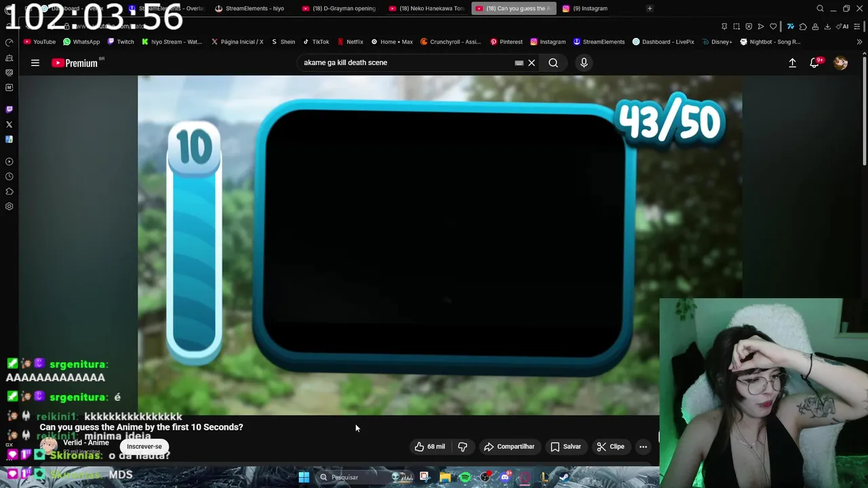Open the YouTube guide hamburger menu
The height and width of the screenshot is (488, 868).
(35, 63)
